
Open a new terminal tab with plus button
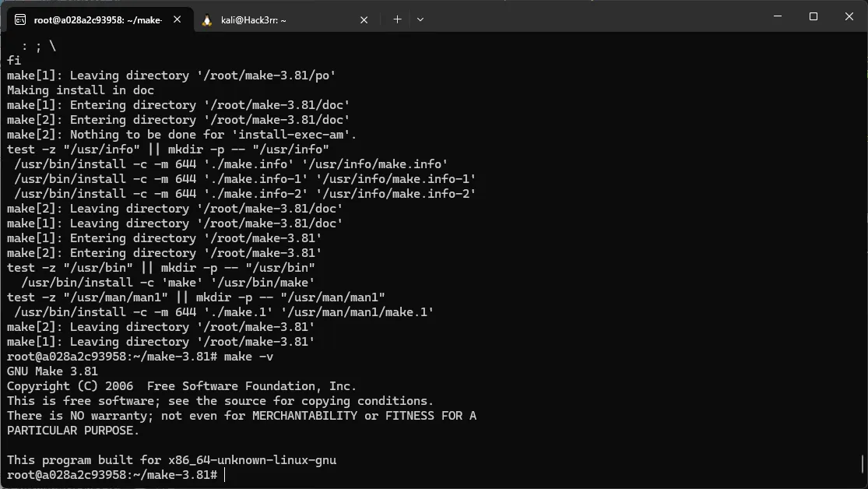click(397, 19)
